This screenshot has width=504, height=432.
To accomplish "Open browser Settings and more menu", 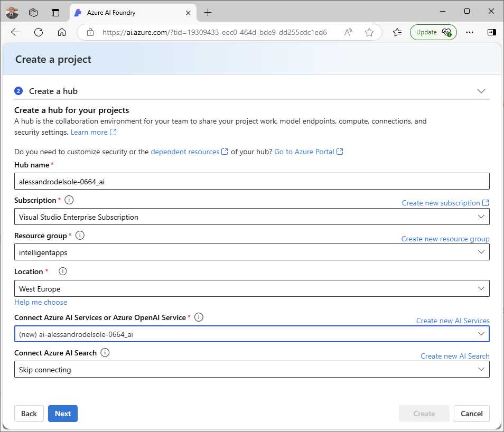I will (x=470, y=32).
